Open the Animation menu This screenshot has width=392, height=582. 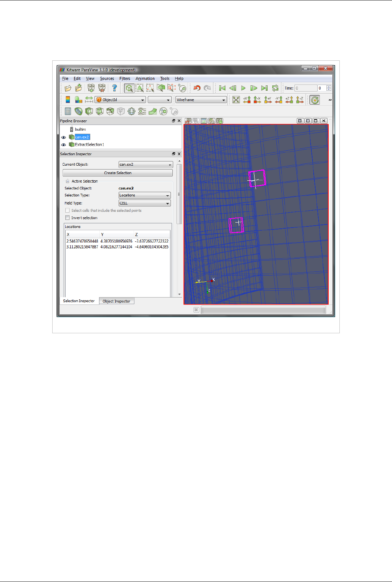click(x=145, y=78)
